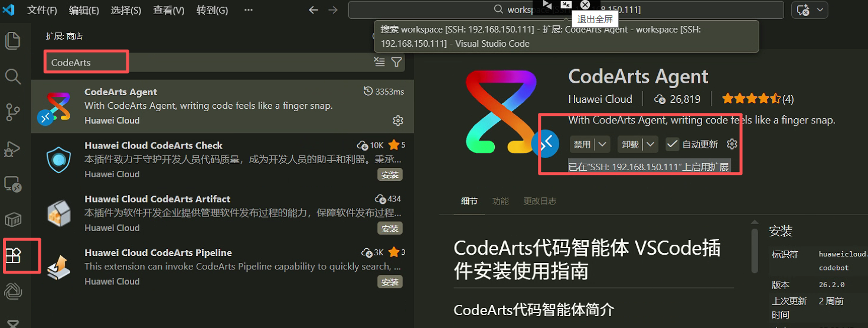Click the details pane vertical scrollbar
868x328 pixels.
[754, 249]
